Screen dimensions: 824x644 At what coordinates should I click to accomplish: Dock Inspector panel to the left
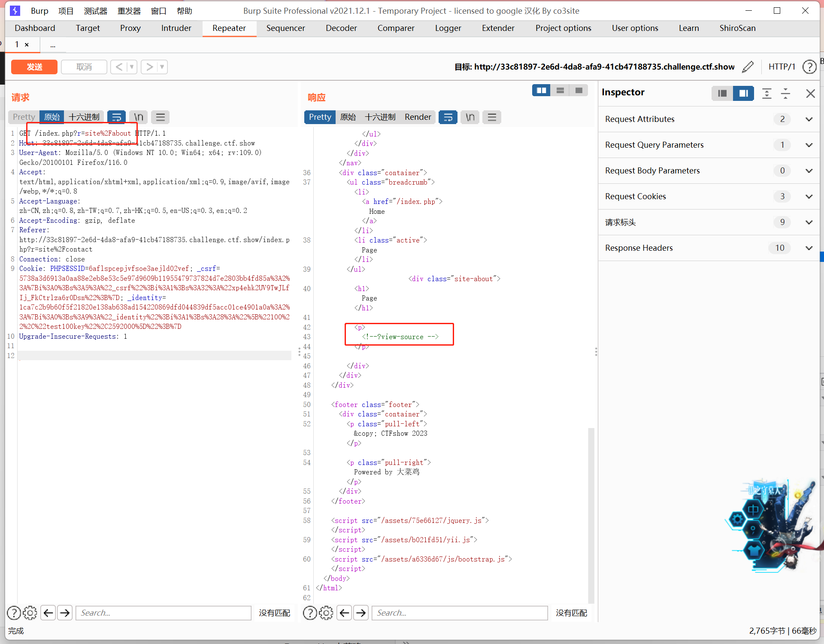722,93
